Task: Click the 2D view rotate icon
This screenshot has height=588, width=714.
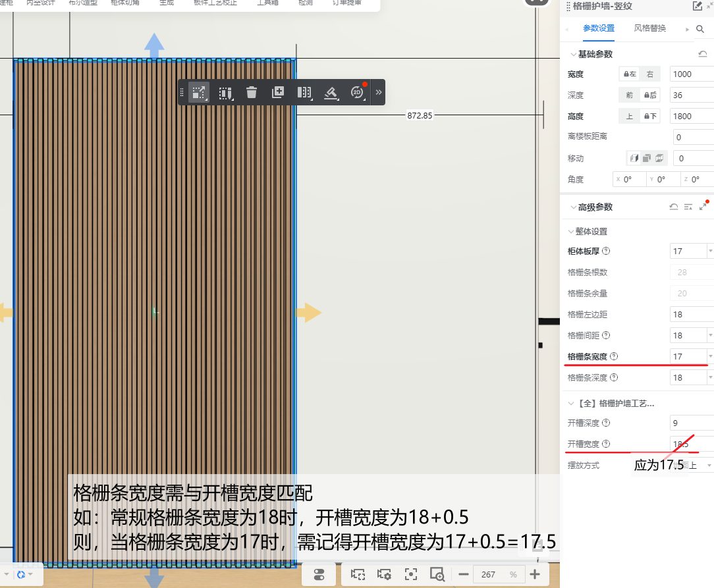Action: click(x=357, y=92)
